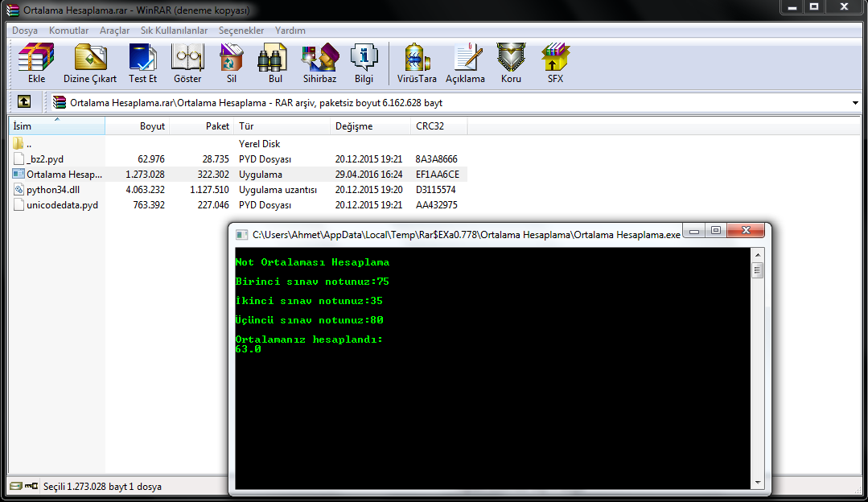This screenshot has height=502, width=868.
Task: Sort files by İsim column
Action: 57,126
